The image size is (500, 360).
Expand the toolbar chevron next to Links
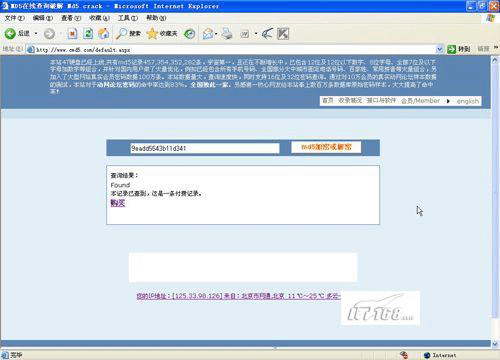[x=496, y=48]
